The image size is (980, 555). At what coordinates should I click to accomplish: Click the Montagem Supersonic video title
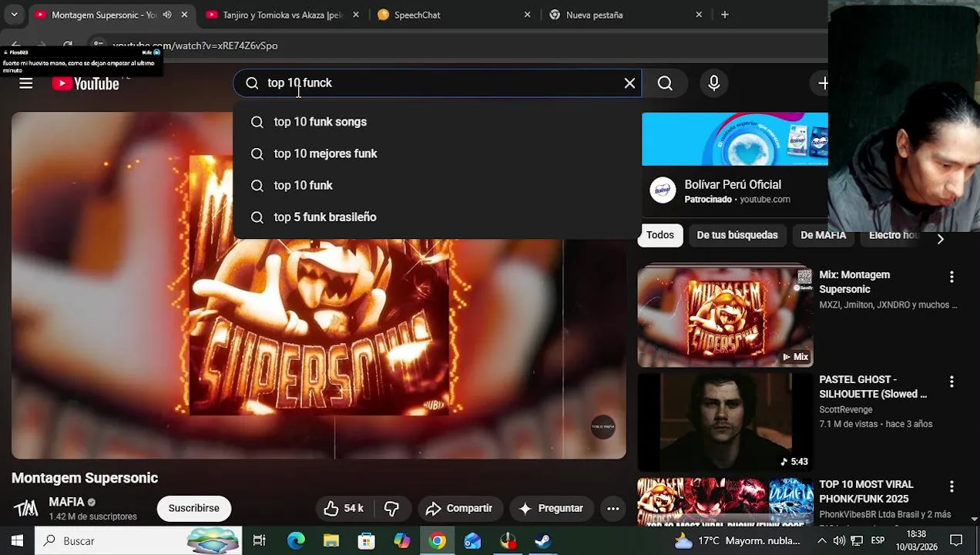(x=85, y=478)
